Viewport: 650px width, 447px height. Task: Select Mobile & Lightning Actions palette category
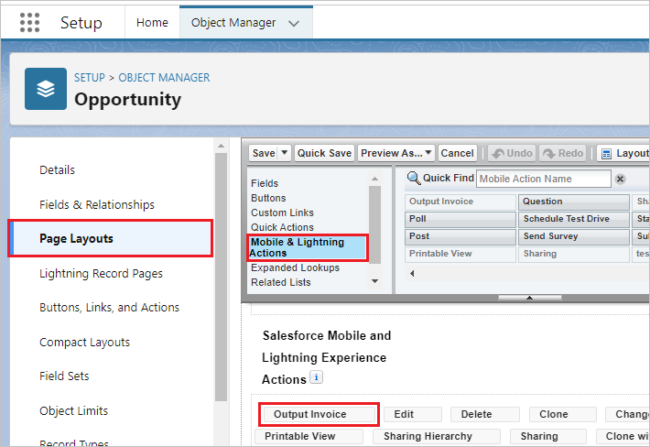[307, 248]
